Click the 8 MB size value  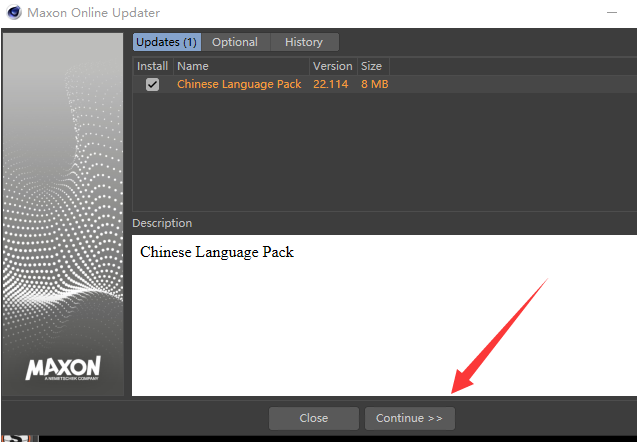pyautogui.click(x=375, y=84)
